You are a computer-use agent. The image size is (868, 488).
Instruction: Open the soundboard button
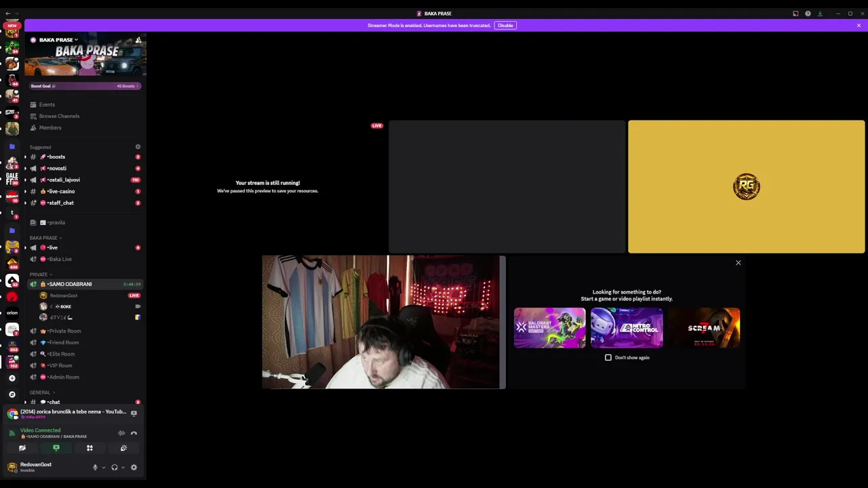pos(123,448)
